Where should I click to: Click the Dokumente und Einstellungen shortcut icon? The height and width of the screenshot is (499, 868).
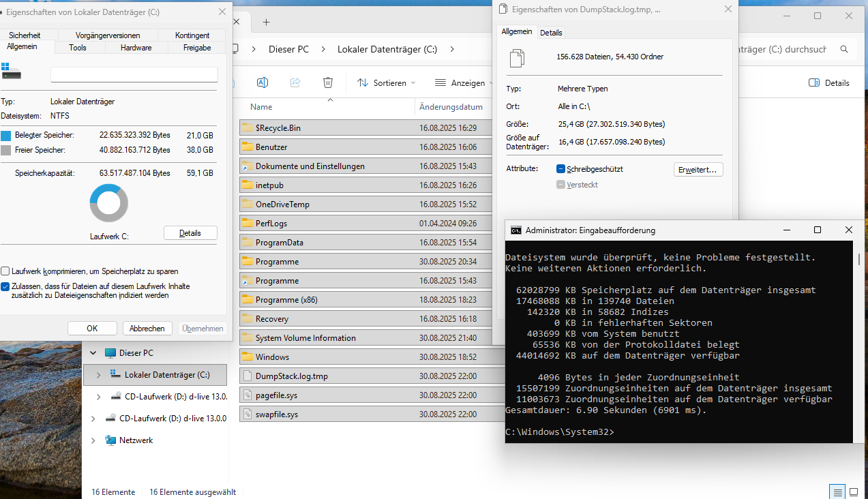(247, 166)
